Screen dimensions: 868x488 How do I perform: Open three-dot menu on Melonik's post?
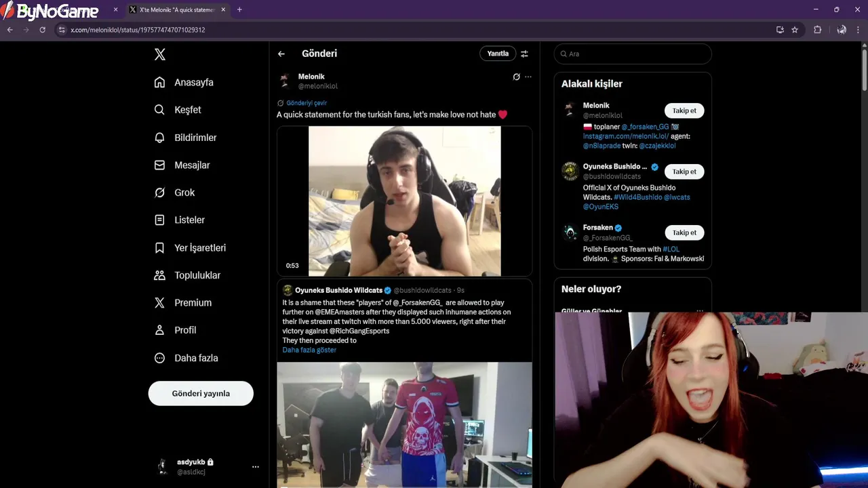[528, 77]
